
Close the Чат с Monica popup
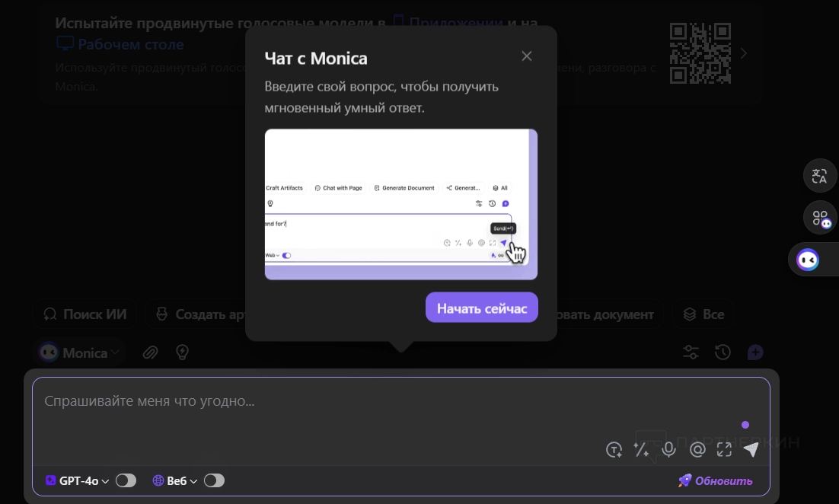coord(527,56)
